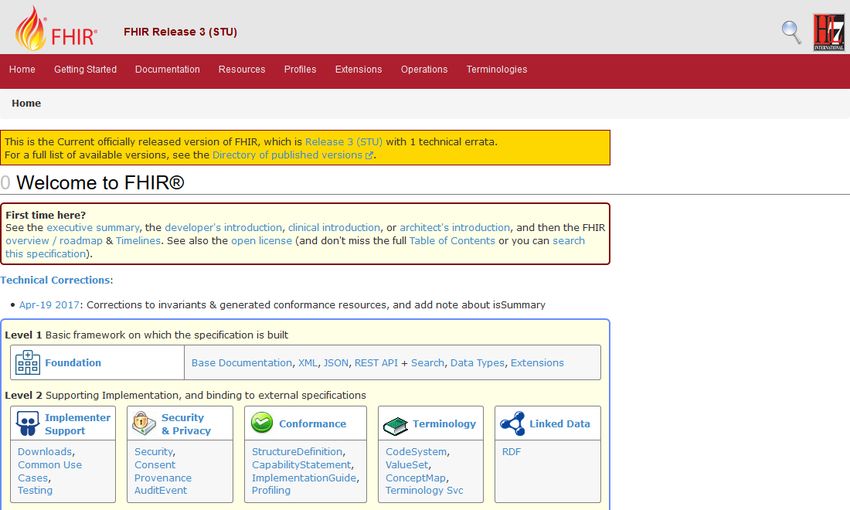Open the Search link in Foundation row
850x510 pixels.
click(427, 363)
